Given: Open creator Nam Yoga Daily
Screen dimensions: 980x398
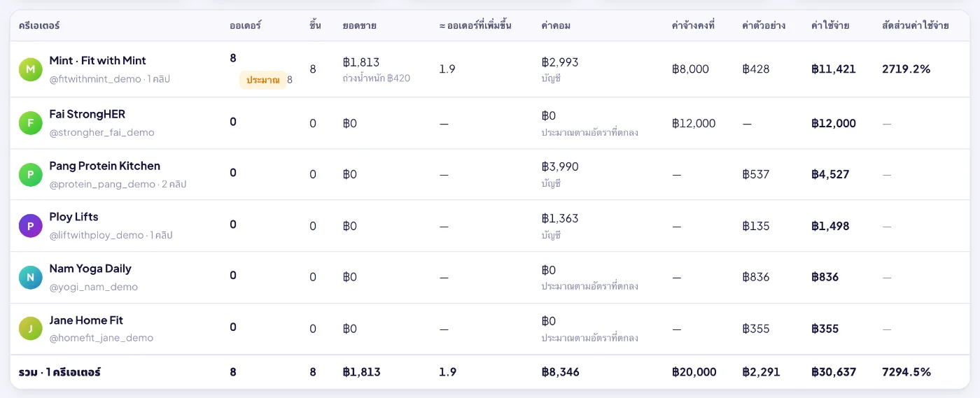Looking at the screenshot, I should coord(90,269).
